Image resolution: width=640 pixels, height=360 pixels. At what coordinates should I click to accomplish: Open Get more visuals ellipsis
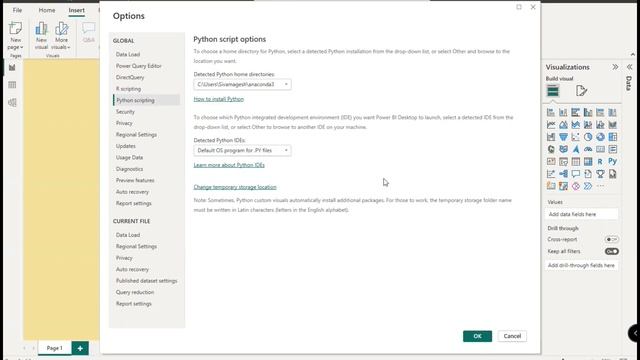600,186
